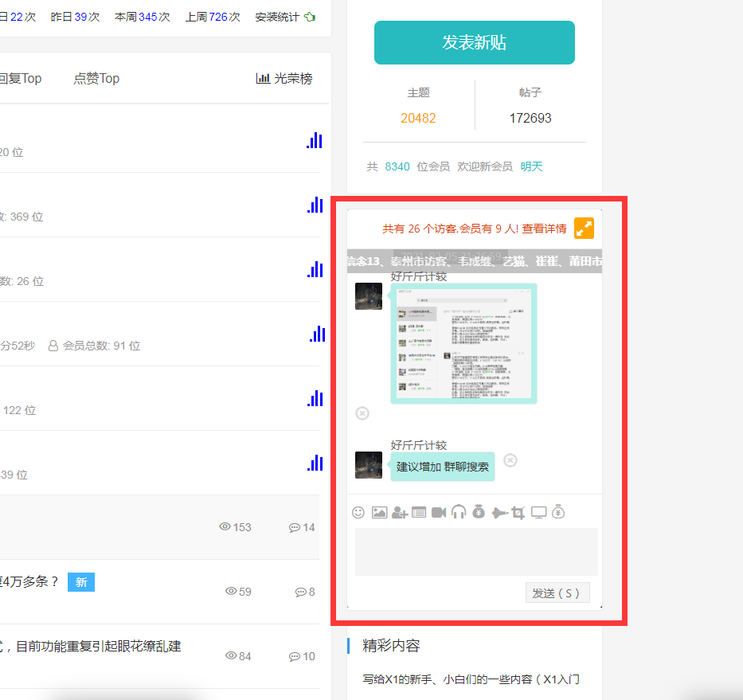Click the monitor screen share icon
Viewport: 743px width, 700px height.
coord(539,513)
